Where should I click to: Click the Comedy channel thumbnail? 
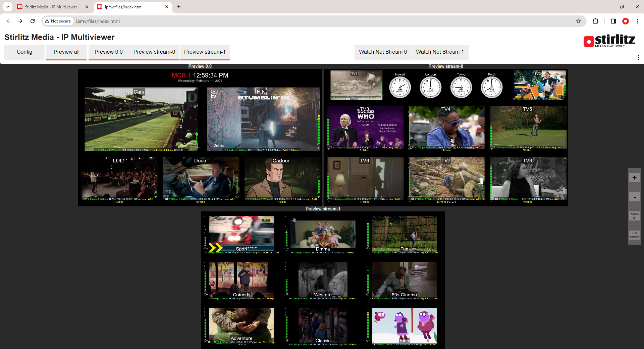point(241,280)
